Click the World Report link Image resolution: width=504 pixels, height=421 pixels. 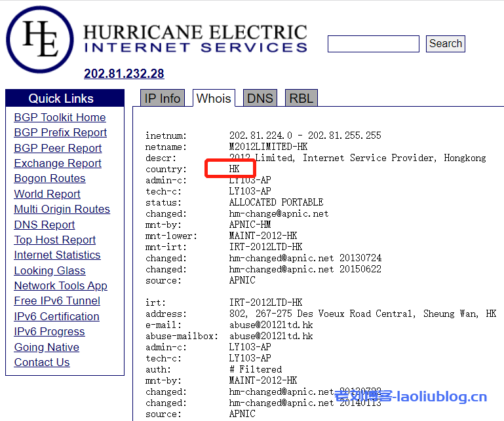tap(47, 194)
